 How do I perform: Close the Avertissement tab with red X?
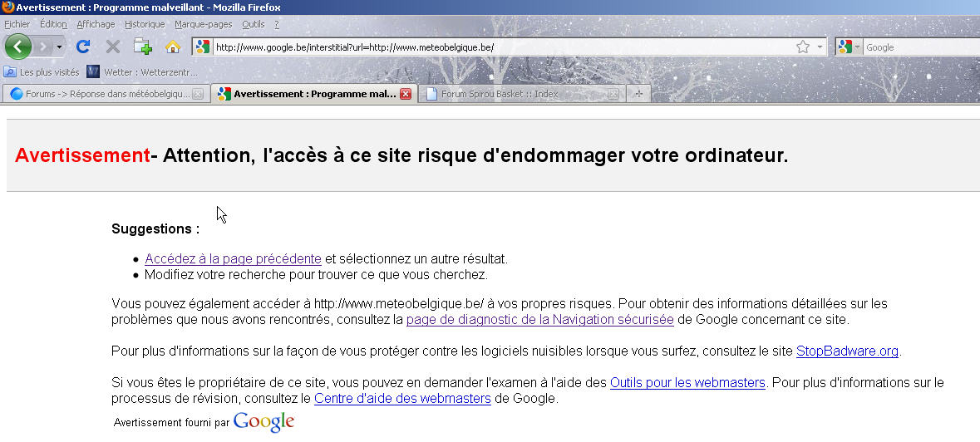point(405,94)
